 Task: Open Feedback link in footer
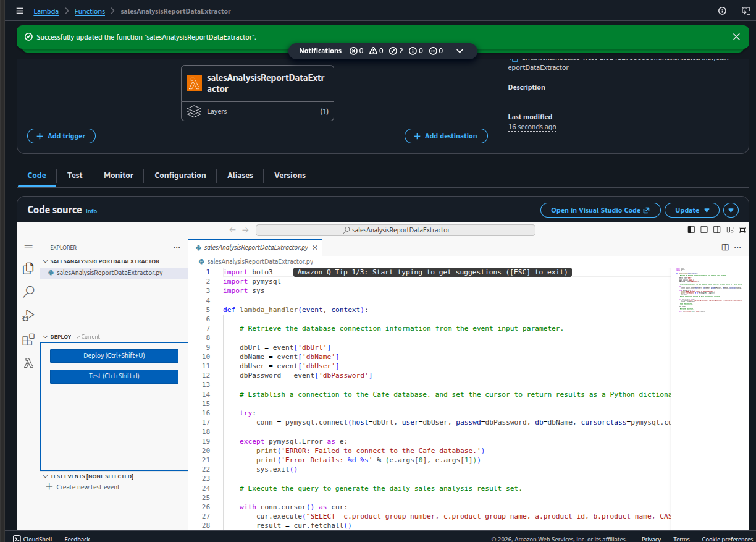77,539
